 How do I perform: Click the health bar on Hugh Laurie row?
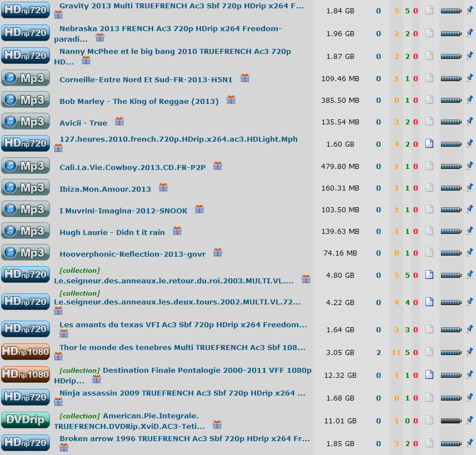pos(451,232)
